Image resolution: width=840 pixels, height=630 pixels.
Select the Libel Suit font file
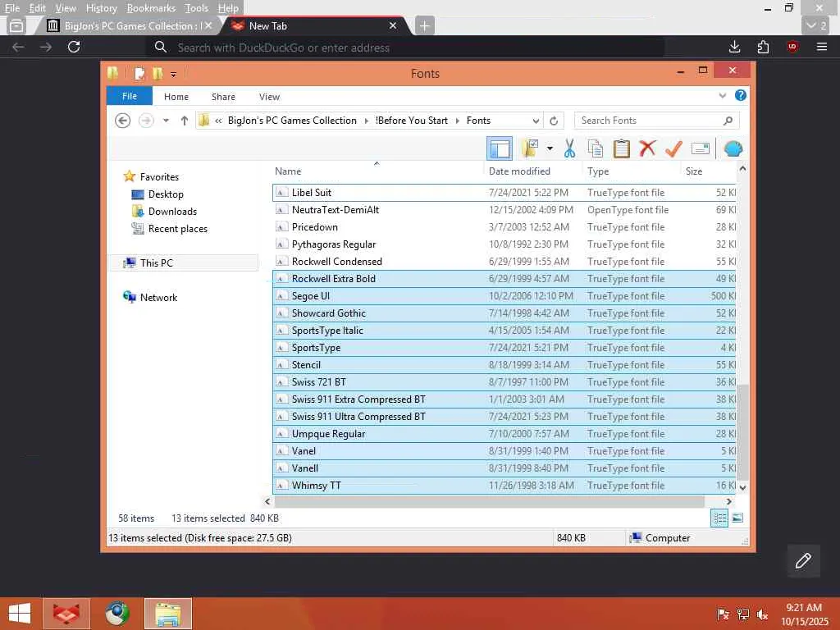[x=504, y=192]
